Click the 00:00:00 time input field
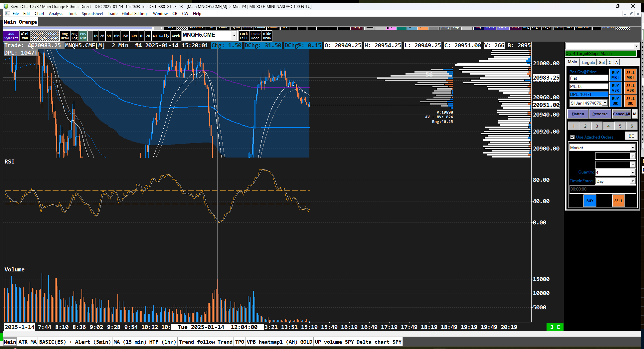Image resolution: width=644 pixels, height=349 pixels. tap(602, 189)
